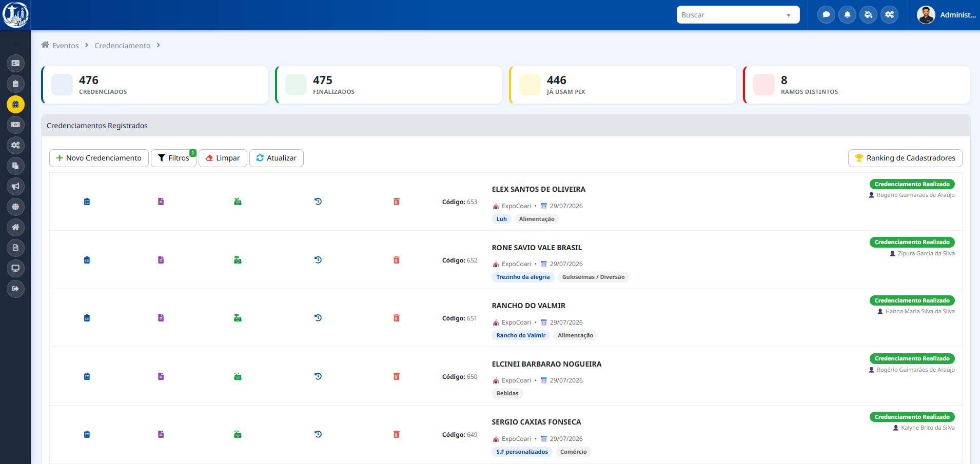
Task: Open the money bill sidebar icon
Action: [x=15, y=125]
